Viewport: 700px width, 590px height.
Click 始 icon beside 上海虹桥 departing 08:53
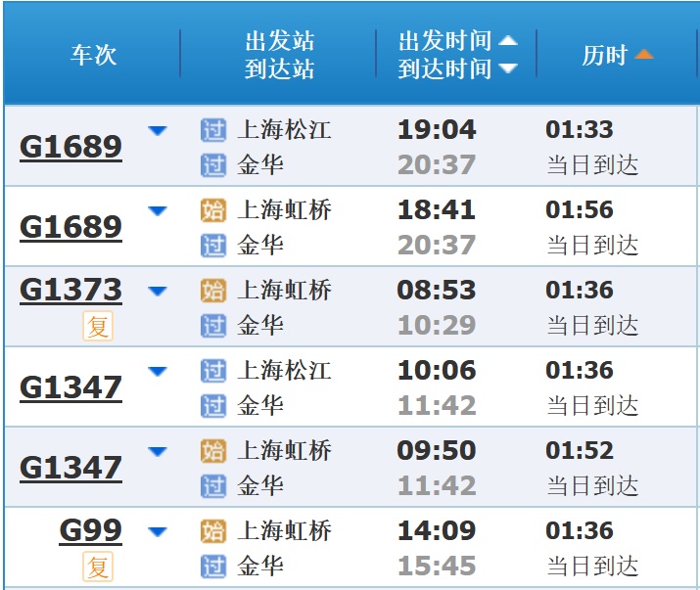212,291
